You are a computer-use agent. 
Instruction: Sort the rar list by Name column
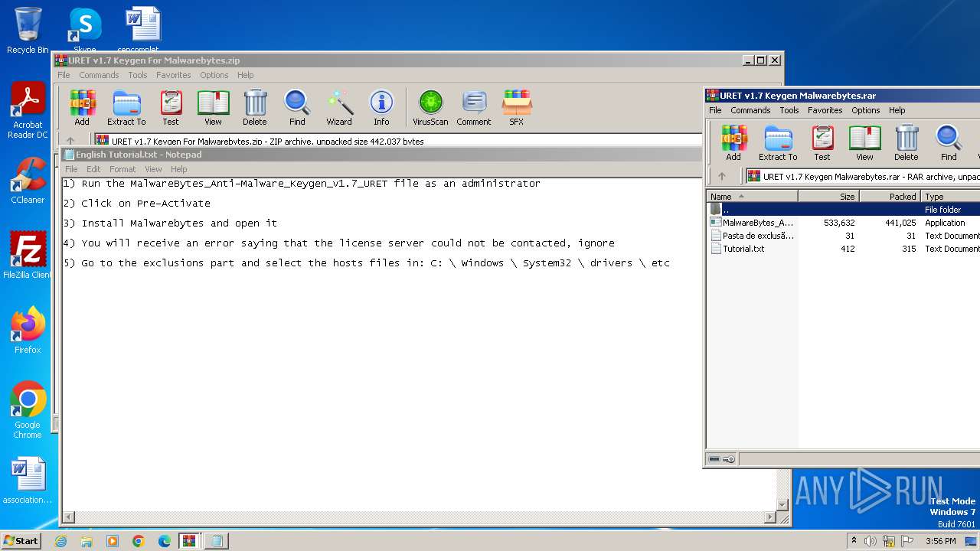coord(752,197)
